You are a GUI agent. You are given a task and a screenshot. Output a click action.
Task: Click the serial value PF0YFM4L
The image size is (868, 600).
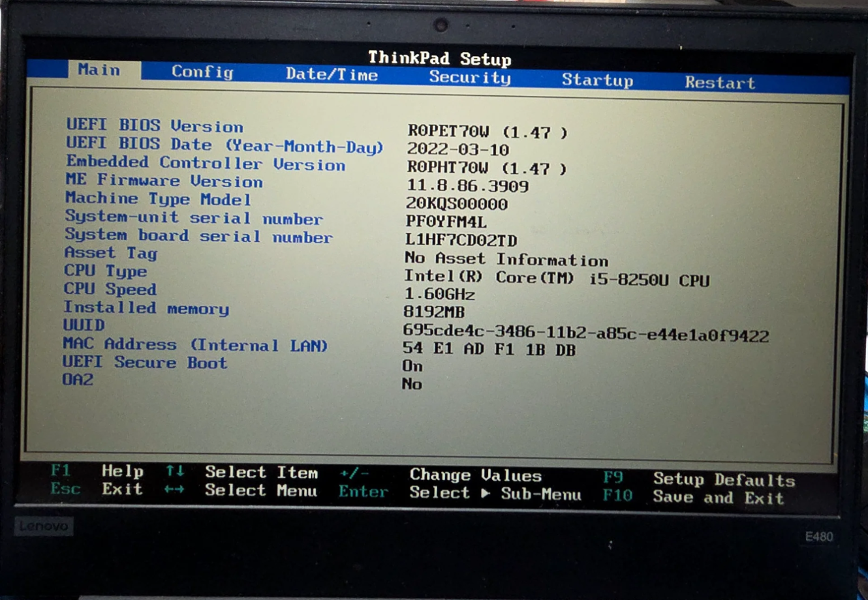[446, 222]
